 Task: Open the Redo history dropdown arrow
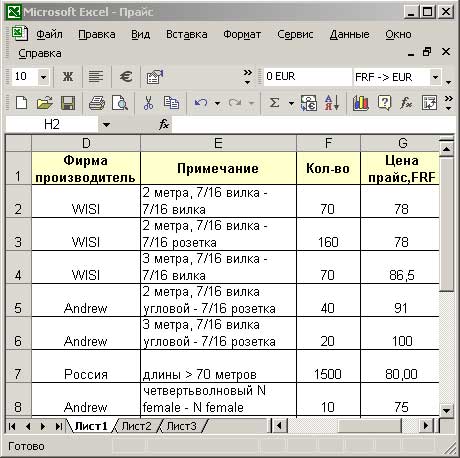pyautogui.click(x=252, y=103)
